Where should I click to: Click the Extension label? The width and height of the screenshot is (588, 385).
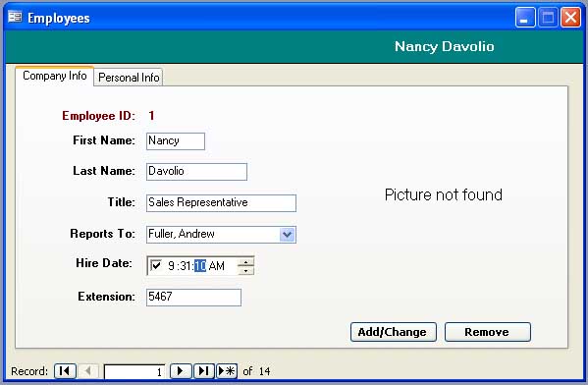pyautogui.click(x=106, y=297)
